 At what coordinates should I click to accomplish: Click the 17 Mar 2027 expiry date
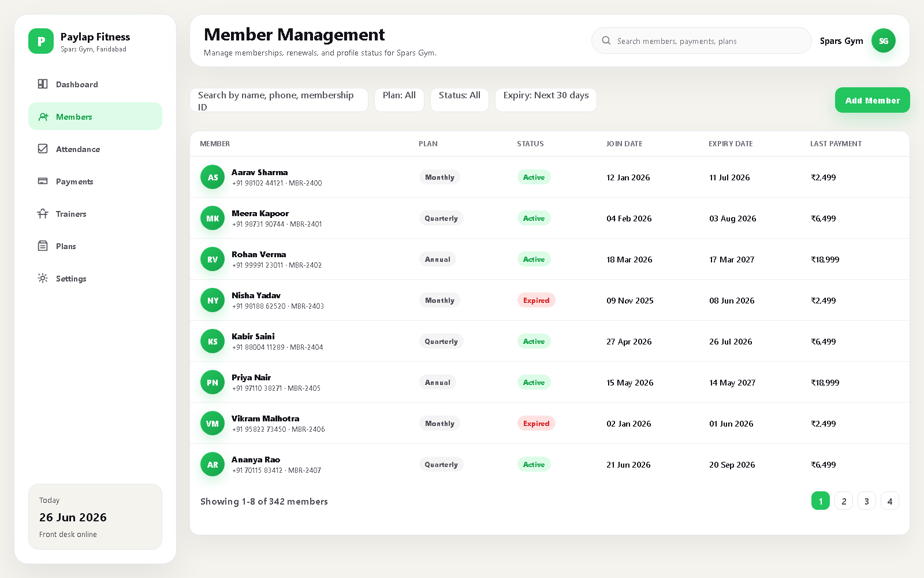pos(732,260)
